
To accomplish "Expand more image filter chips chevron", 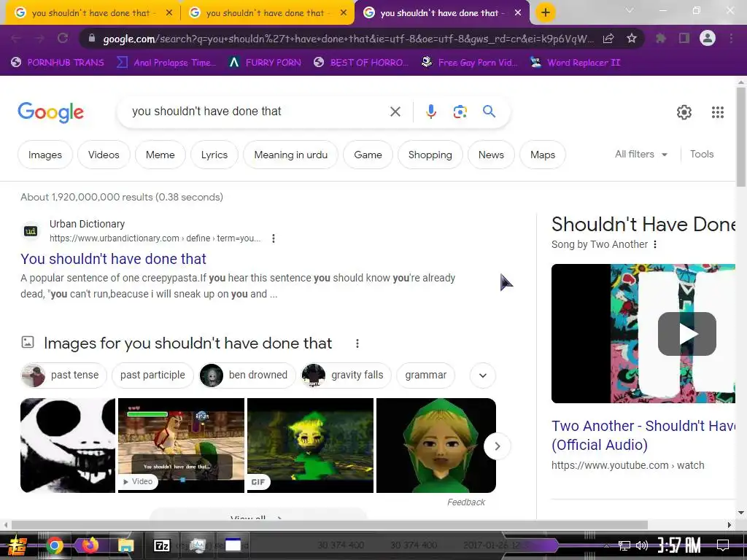I will pos(483,376).
